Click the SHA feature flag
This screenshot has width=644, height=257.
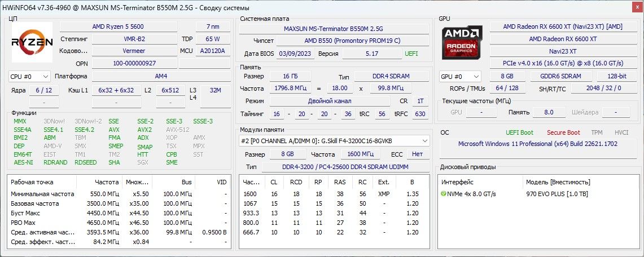(x=114, y=162)
